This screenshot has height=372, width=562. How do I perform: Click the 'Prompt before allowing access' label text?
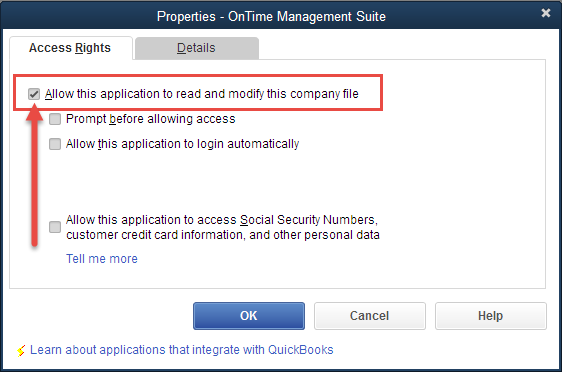click(151, 119)
